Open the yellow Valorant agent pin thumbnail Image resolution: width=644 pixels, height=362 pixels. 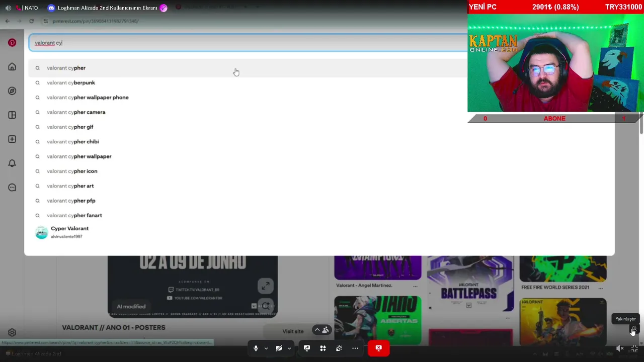point(563,322)
